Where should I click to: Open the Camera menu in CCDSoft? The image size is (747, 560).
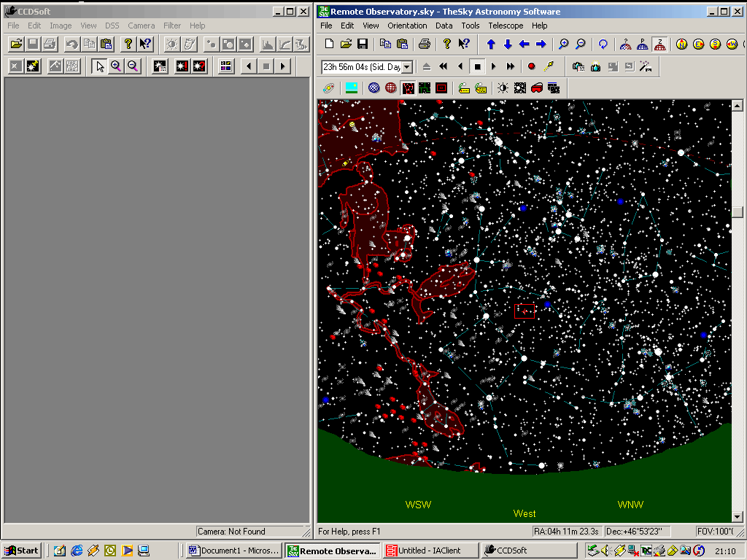click(141, 26)
